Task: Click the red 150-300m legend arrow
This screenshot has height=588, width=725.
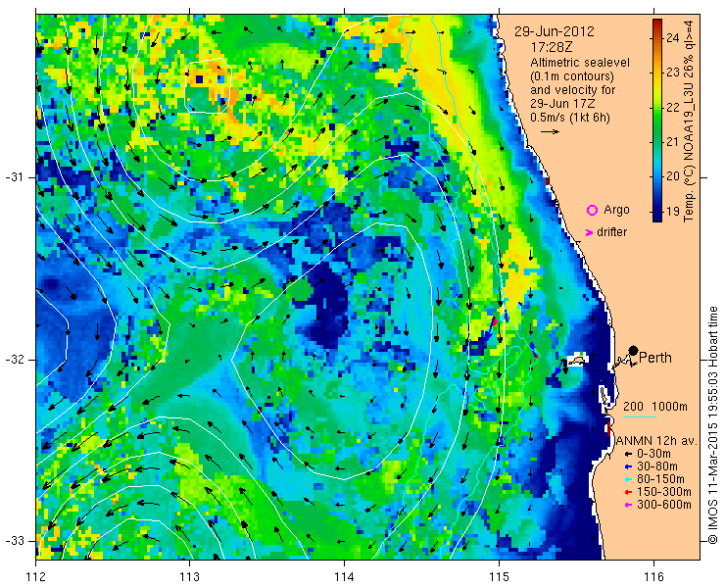Action: 628,492
